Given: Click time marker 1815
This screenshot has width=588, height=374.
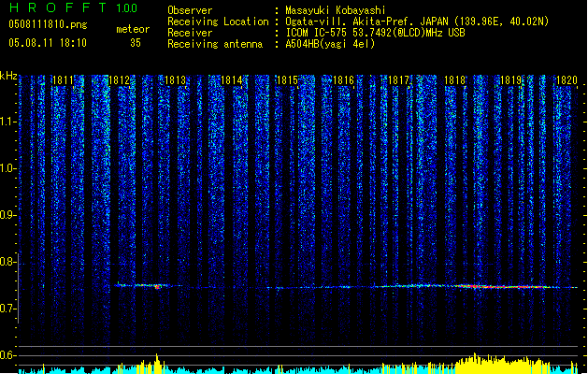Looking at the screenshot, I should (x=287, y=80).
